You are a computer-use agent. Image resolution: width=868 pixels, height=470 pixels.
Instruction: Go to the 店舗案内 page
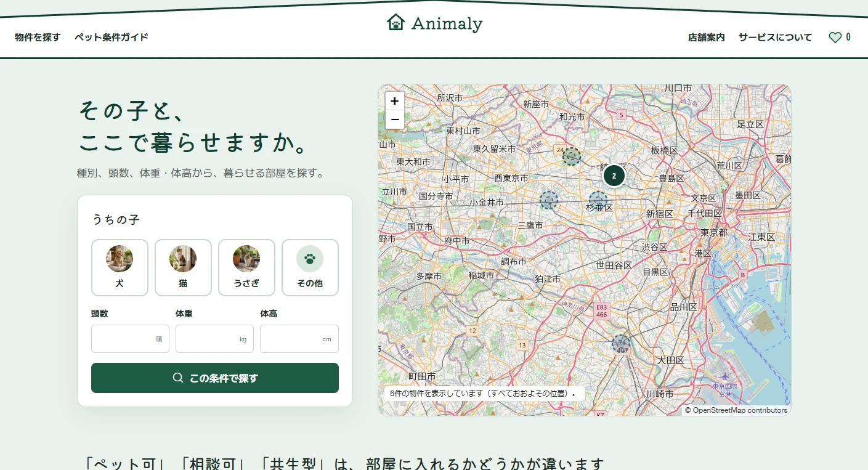[x=707, y=38]
